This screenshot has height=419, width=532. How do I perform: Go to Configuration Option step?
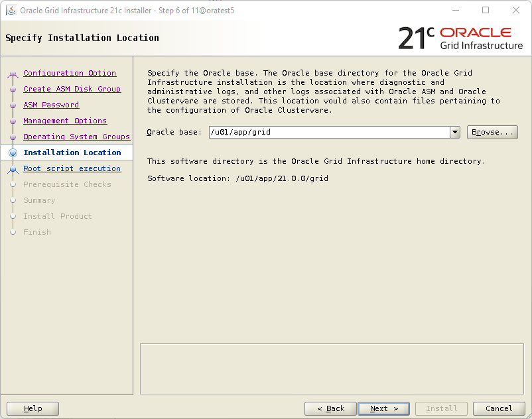pos(70,73)
